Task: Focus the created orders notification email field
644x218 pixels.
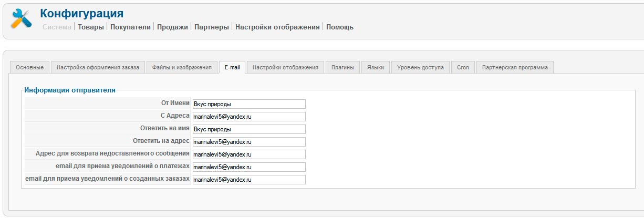Action: [249, 180]
